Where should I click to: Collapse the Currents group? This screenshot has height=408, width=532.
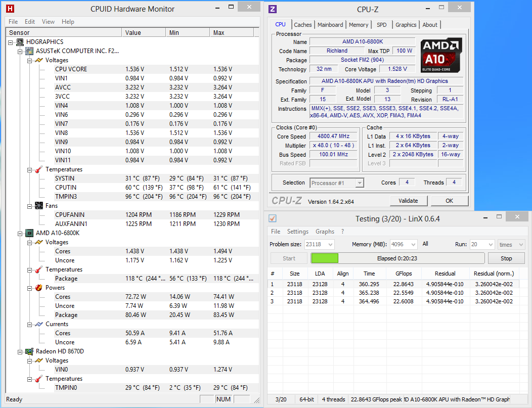[29, 325]
